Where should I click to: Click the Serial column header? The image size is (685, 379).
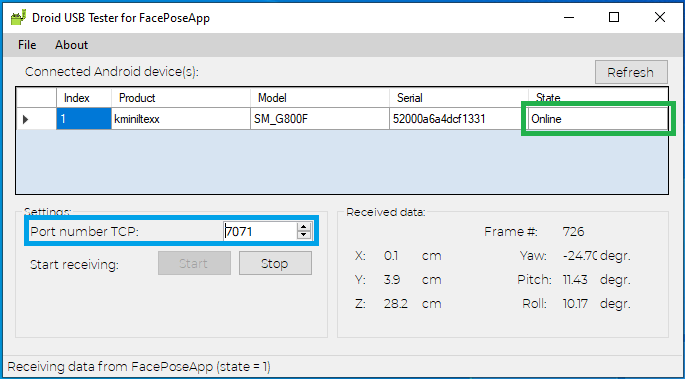coord(459,98)
